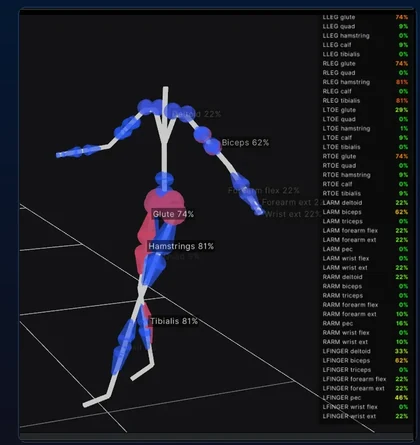Select the 'Hamstrings 81%' model label
This screenshot has width=420, height=445.
pos(181,246)
